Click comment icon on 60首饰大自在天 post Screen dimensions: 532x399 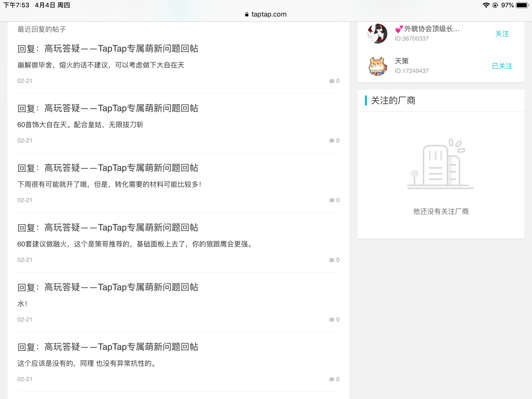tap(332, 141)
